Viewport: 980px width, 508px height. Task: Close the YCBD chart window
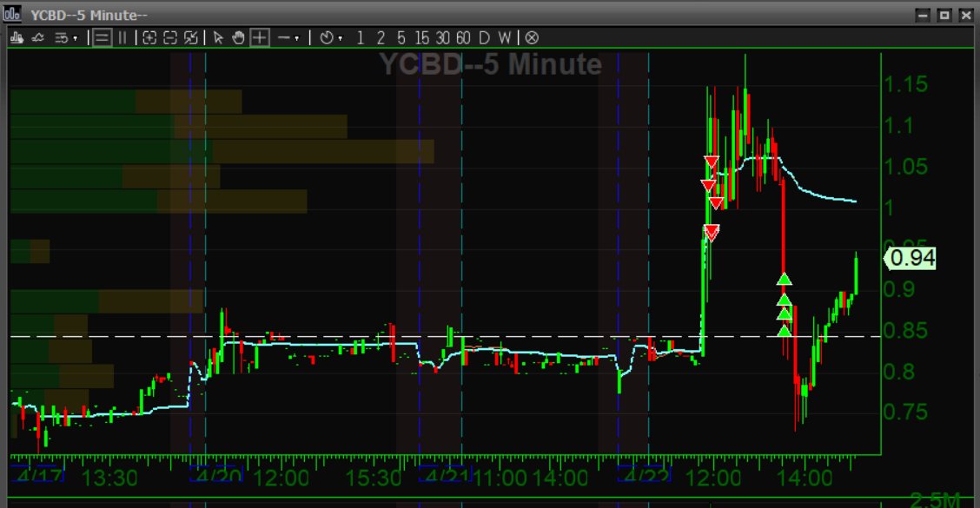(x=965, y=15)
